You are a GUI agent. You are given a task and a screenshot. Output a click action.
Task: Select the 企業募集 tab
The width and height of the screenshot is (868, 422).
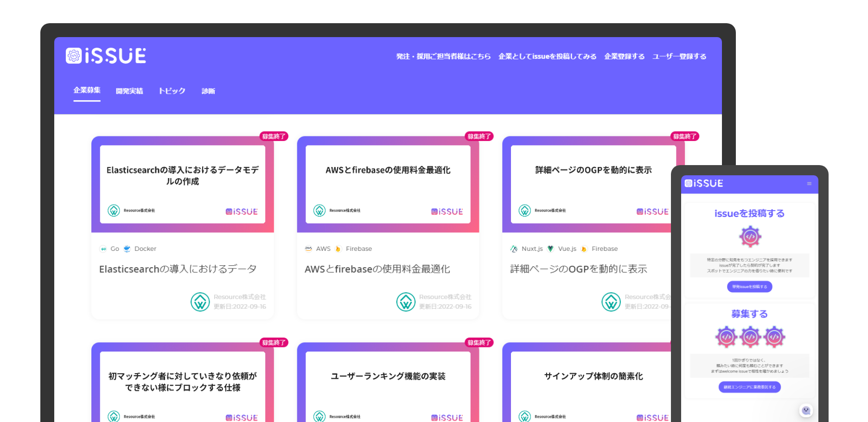(87, 90)
